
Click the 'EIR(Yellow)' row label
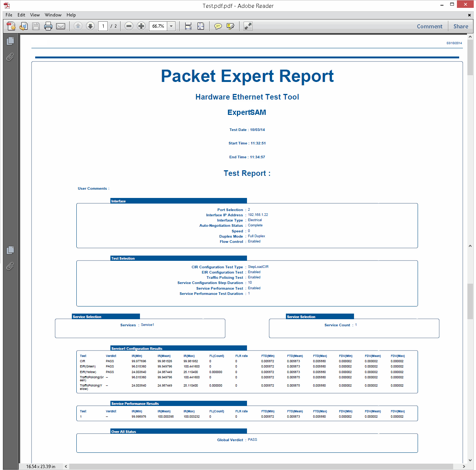(88, 372)
